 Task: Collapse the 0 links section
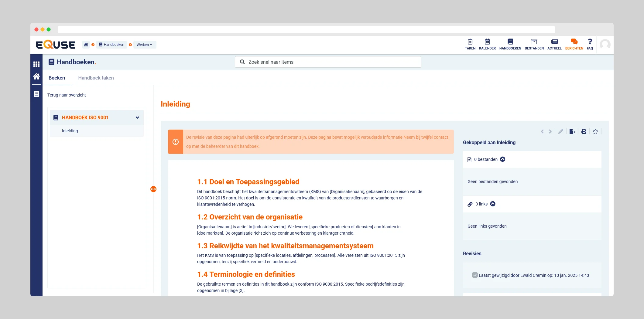493,204
